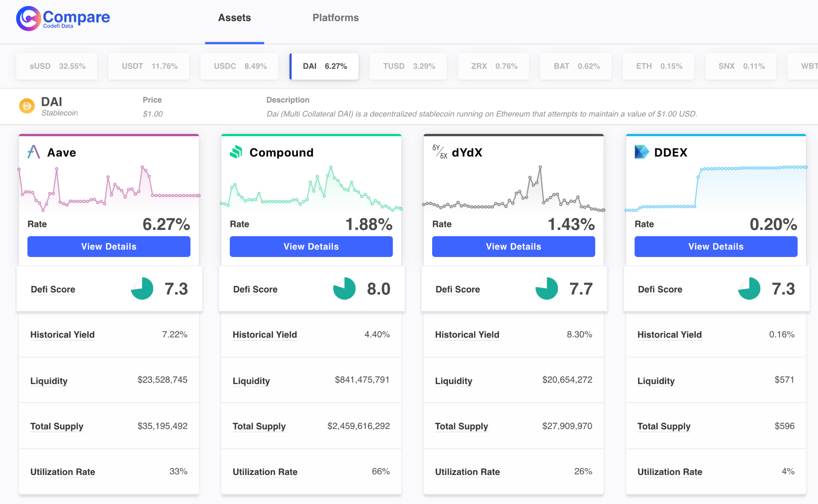
Task: Click Compound's Utilization Rate label
Action: pos(265,472)
